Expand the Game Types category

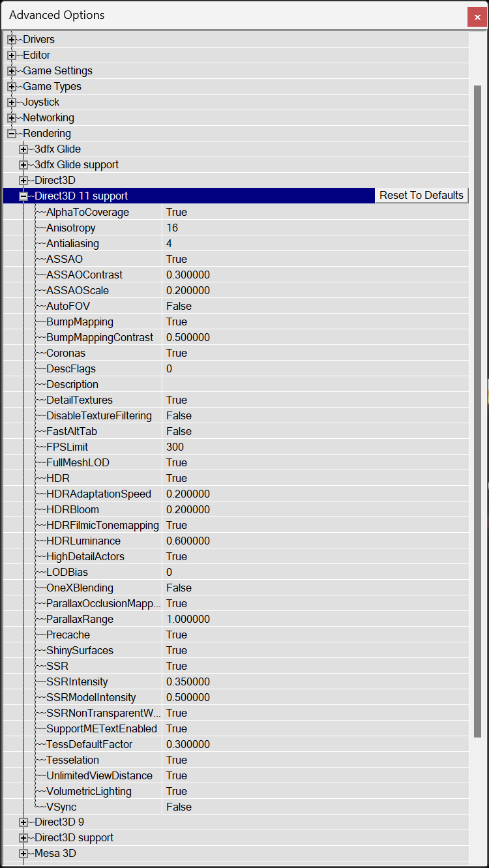[x=12, y=87]
